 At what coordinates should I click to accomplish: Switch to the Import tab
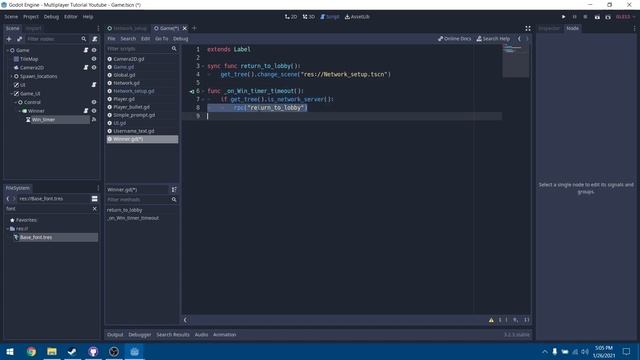pyautogui.click(x=33, y=28)
